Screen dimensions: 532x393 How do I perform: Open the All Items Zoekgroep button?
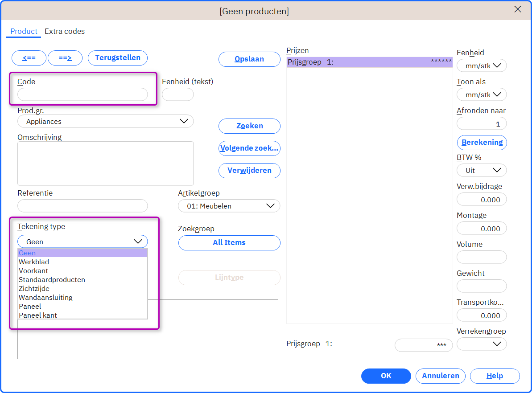229,243
